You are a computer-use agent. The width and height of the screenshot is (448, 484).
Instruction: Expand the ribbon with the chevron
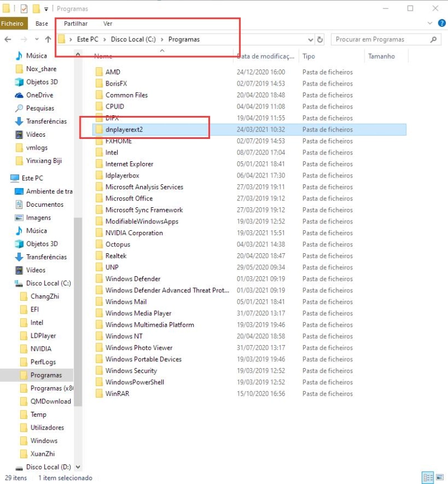[430, 24]
